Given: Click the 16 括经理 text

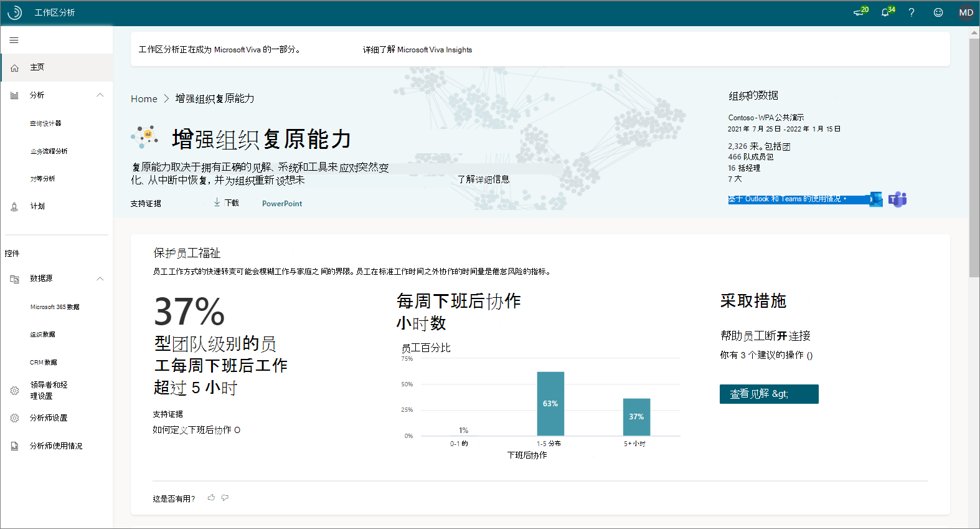Looking at the screenshot, I should [x=744, y=168].
